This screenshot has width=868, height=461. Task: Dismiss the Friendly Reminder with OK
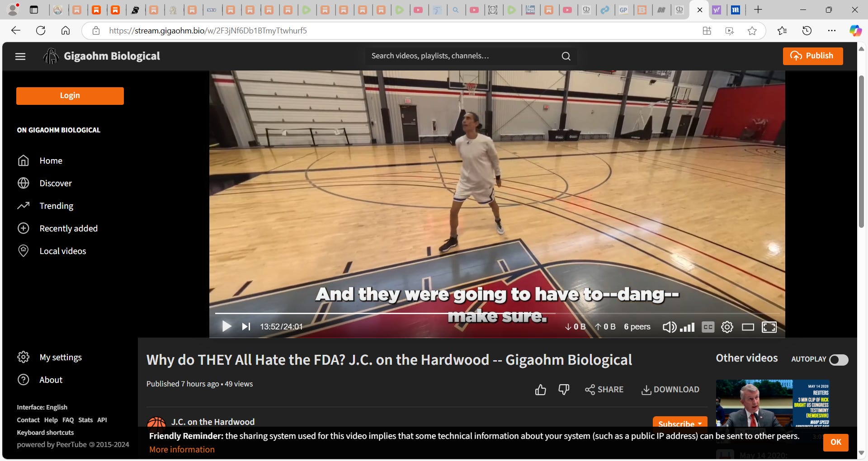(836, 442)
